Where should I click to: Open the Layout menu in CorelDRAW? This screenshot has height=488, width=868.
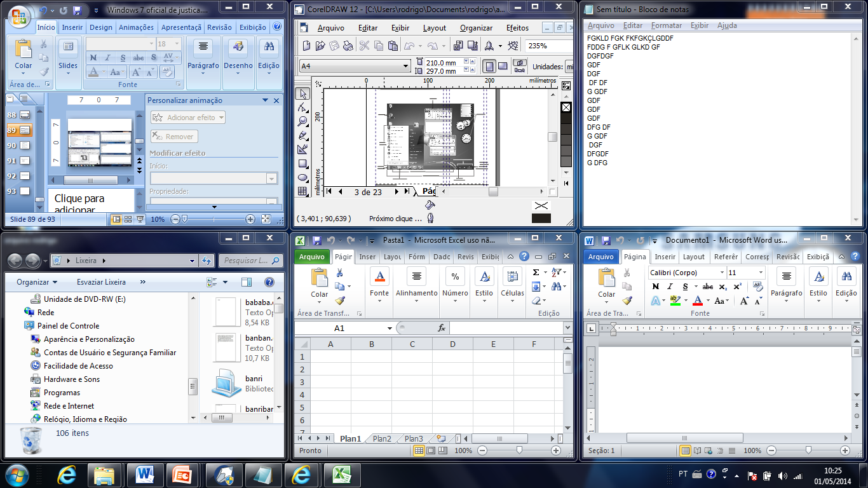click(435, 28)
